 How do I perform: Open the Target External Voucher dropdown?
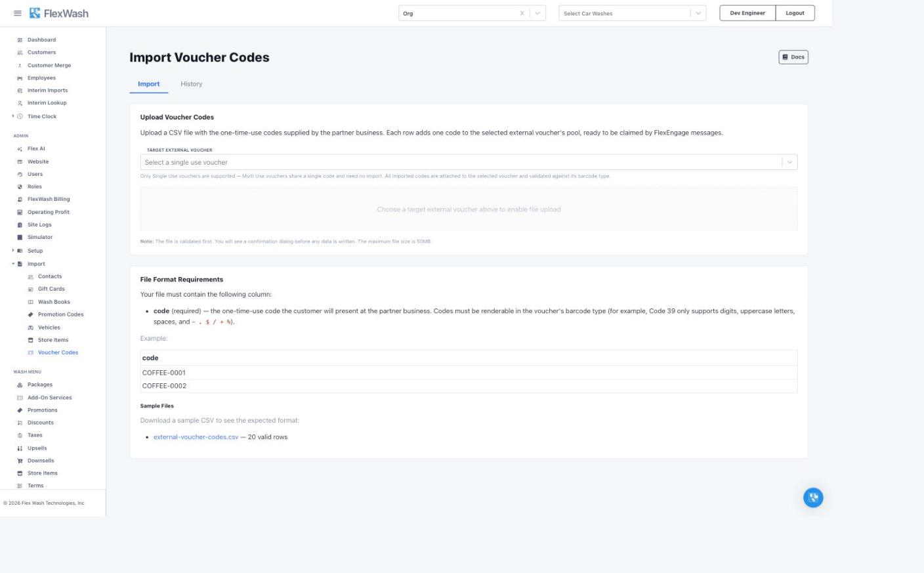coord(469,162)
